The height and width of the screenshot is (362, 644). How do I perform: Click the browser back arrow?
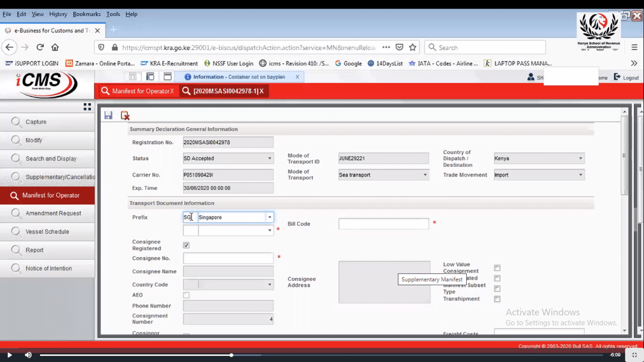(9, 47)
